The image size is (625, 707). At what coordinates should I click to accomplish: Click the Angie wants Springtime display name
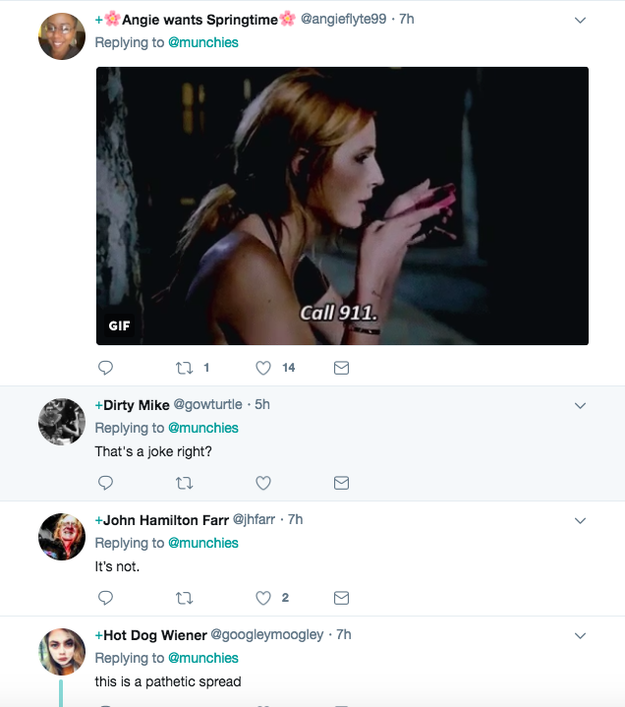[x=199, y=20]
